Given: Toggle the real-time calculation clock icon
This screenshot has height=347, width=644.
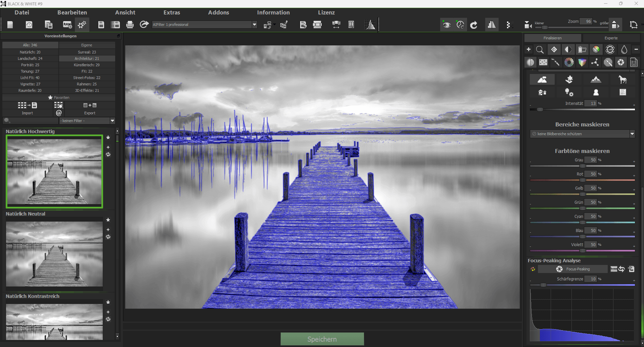Looking at the screenshot, I should tap(460, 25).
